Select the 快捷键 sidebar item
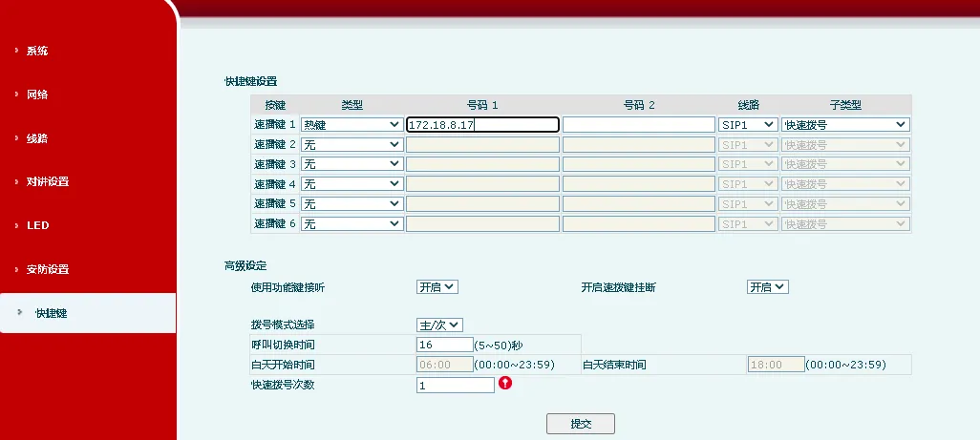 pos(51,313)
